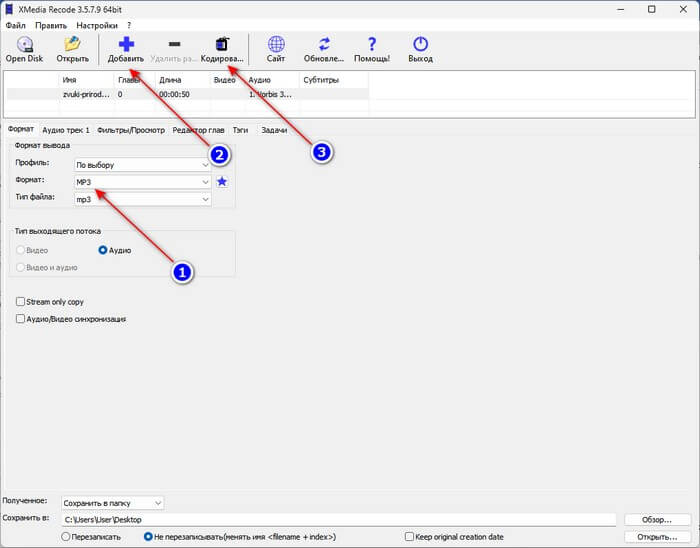The height and width of the screenshot is (548, 700).
Task: Select the Перезаписать radio option
Action: (66, 536)
